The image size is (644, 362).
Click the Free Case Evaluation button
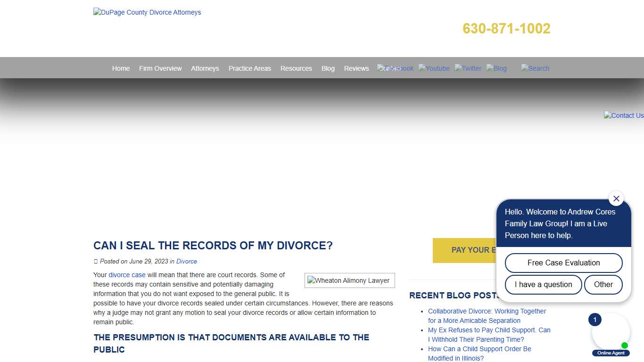coord(563,263)
